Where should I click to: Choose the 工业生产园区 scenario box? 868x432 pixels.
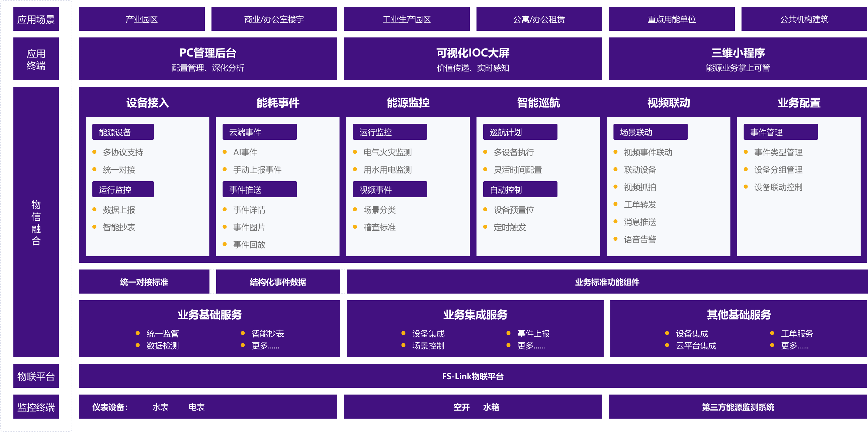coord(406,19)
